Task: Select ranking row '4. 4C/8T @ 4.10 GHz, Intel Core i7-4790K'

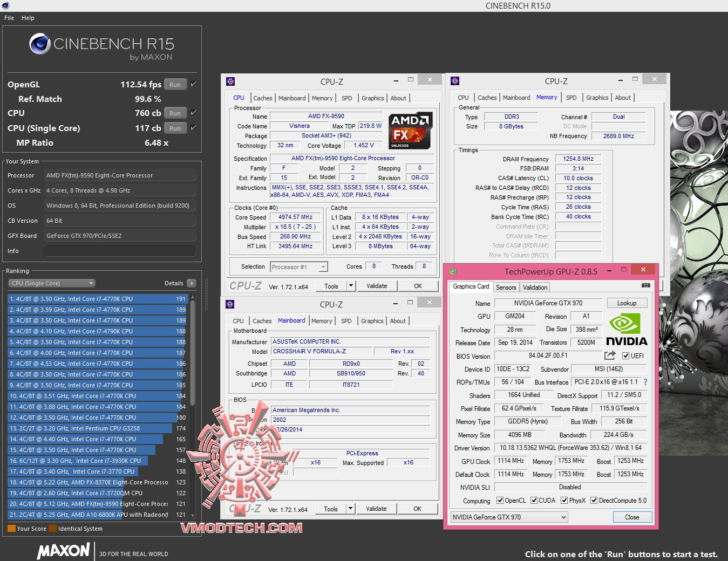Action: 98,331
